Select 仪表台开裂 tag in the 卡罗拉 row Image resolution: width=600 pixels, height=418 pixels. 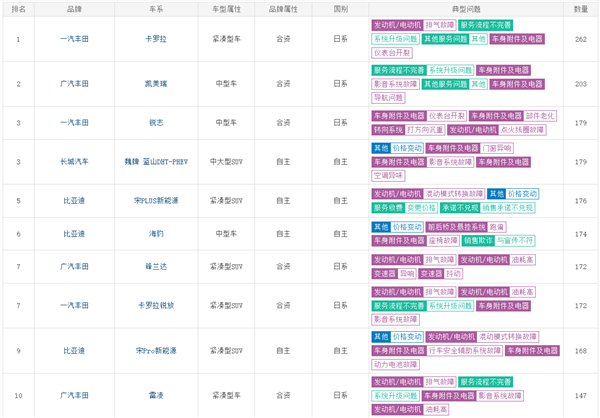(392, 53)
